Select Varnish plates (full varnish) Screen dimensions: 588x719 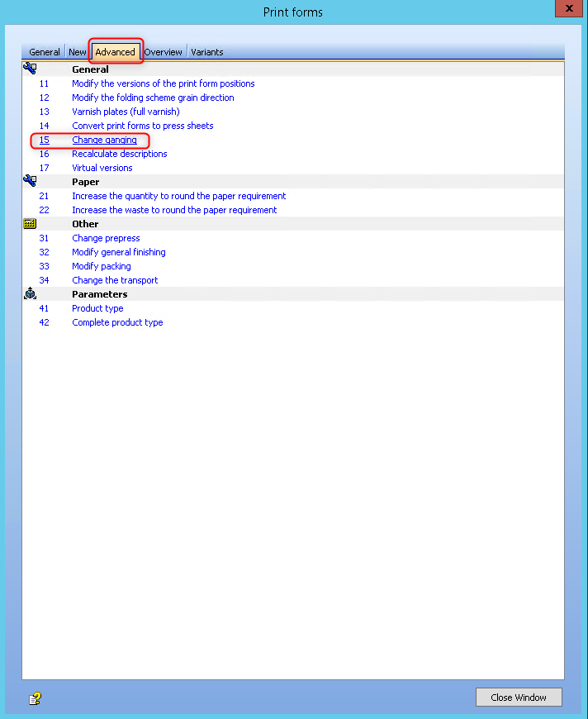[x=126, y=112]
